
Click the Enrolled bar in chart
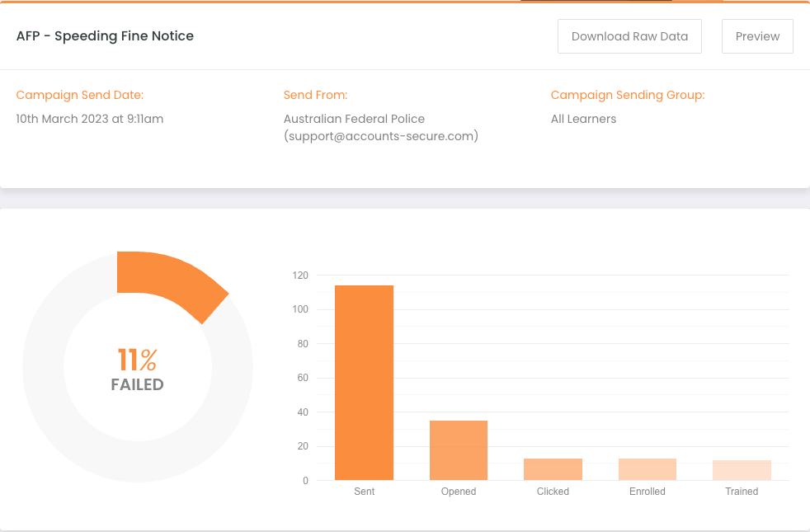pyautogui.click(x=648, y=469)
